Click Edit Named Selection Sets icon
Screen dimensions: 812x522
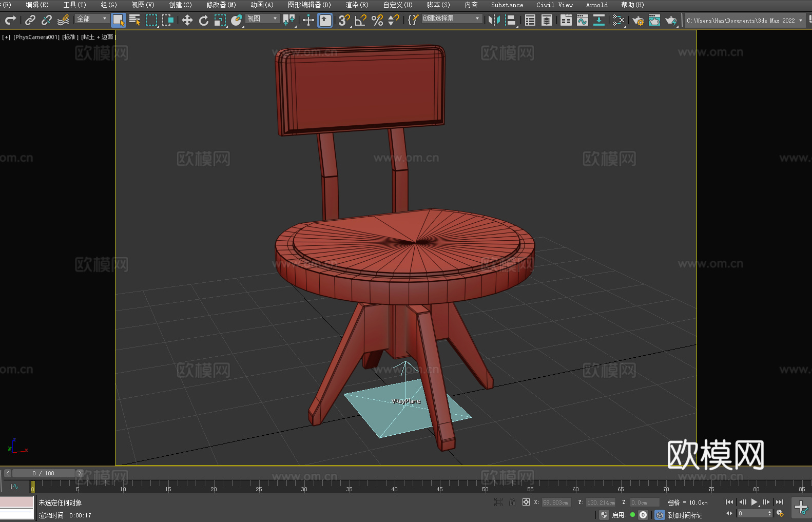click(x=413, y=20)
